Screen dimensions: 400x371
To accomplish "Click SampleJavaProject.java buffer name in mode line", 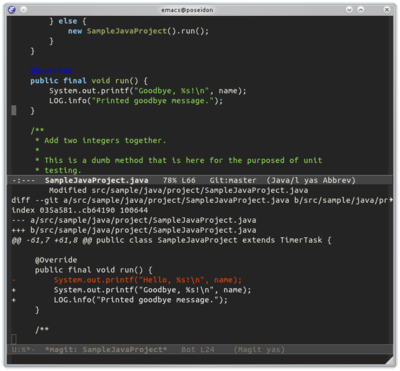I will pyautogui.click(x=97, y=180).
